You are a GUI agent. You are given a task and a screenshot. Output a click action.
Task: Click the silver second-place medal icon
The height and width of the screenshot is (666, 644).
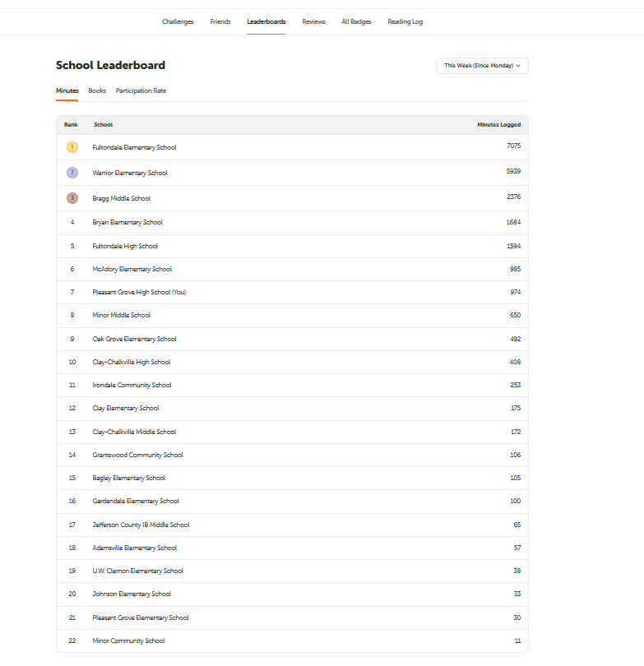[x=72, y=173]
